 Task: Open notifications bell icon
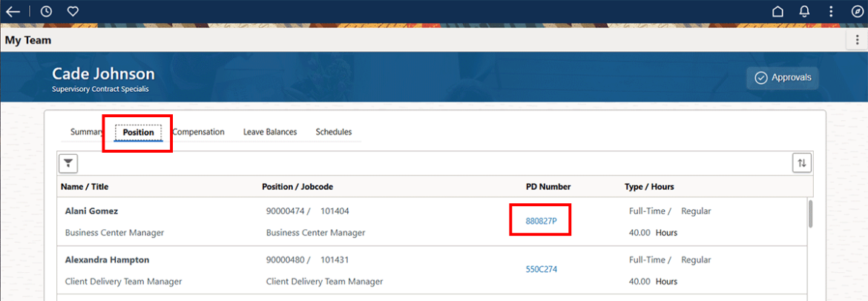point(804,12)
